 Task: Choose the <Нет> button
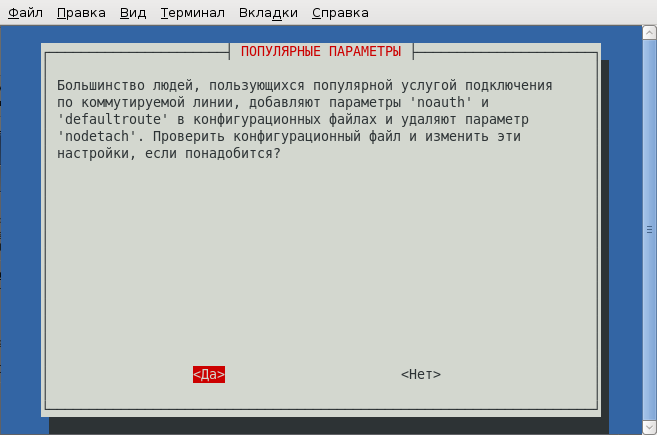[x=421, y=374]
